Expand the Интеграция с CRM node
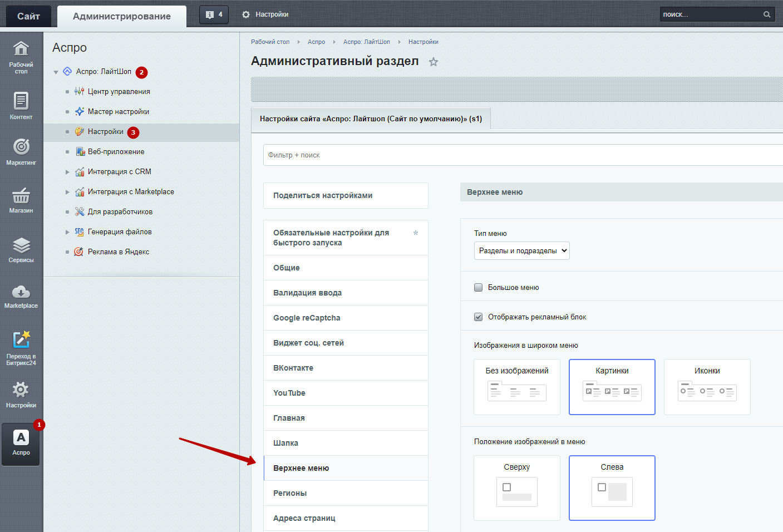The height and width of the screenshot is (532, 783). 67,172
